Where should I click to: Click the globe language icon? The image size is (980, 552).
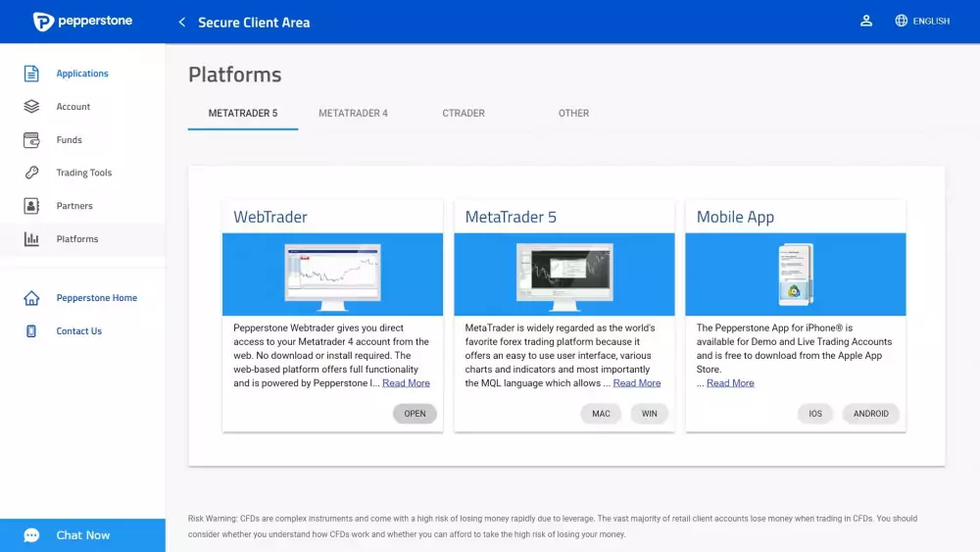(902, 21)
